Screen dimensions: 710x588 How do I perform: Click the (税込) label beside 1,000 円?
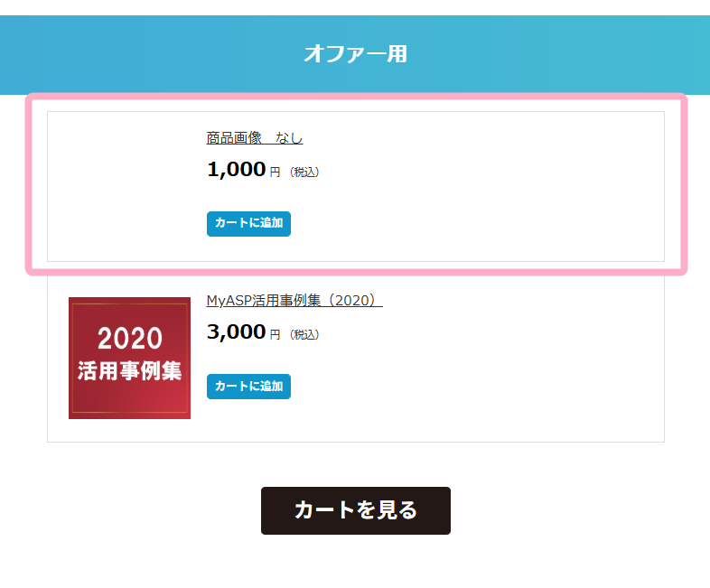tap(304, 172)
